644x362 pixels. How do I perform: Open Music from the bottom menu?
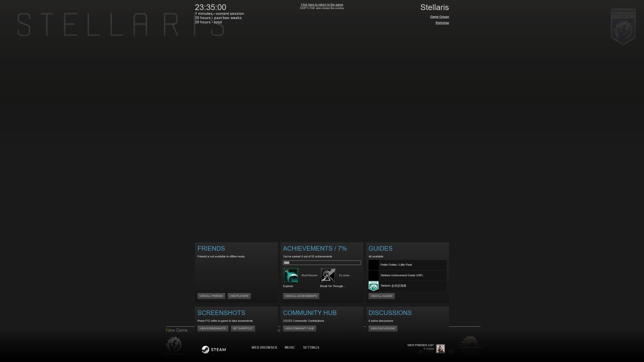[290, 347]
